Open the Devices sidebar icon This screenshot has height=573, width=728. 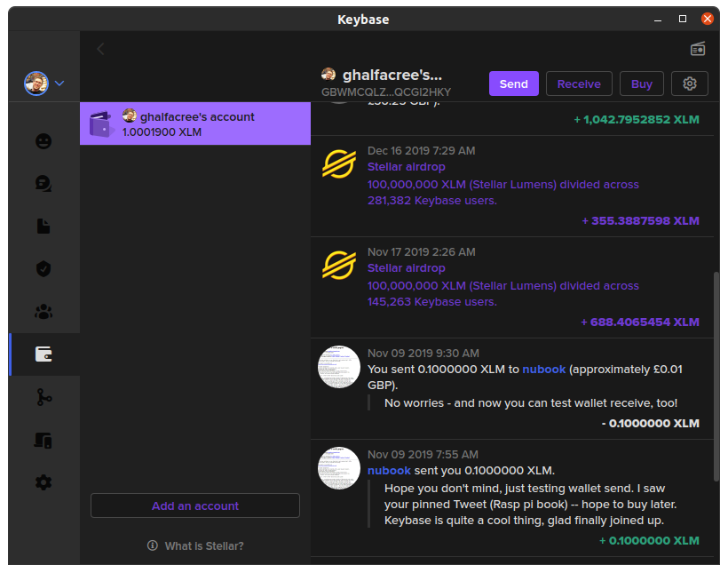click(44, 440)
